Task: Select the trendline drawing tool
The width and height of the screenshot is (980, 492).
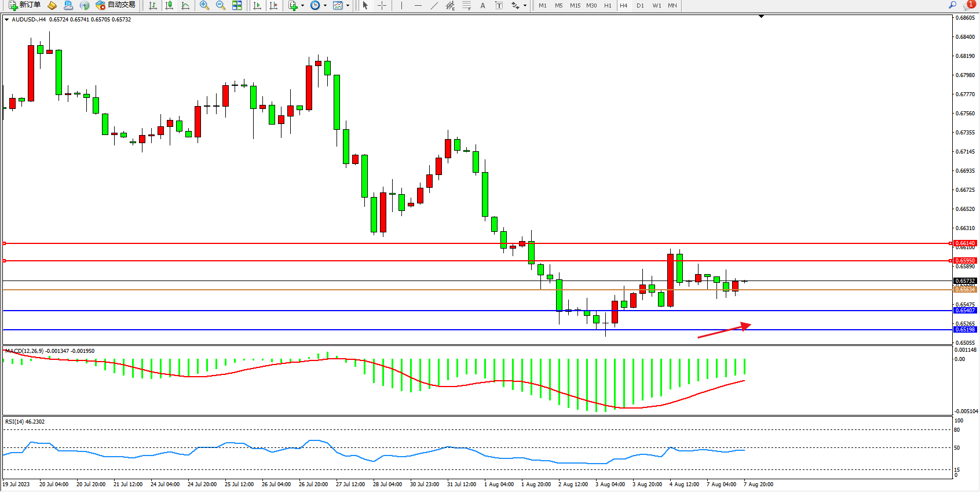Action: pyautogui.click(x=434, y=5)
